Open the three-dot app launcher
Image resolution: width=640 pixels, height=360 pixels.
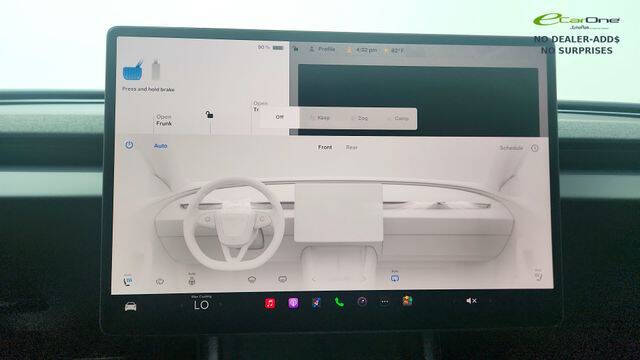[x=384, y=302]
